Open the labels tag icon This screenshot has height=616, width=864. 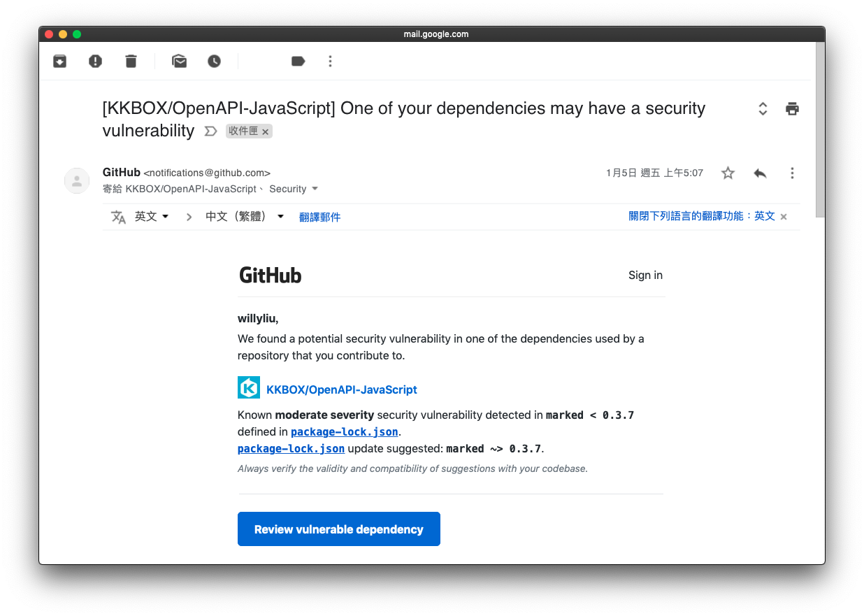[298, 62]
